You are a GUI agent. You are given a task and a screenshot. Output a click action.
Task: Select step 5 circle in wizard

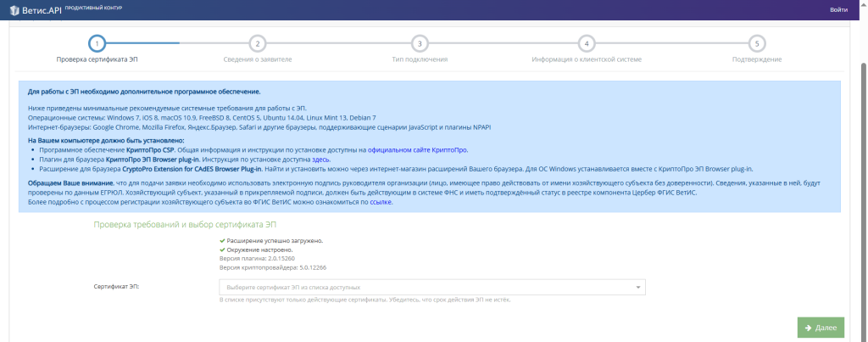(757, 43)
